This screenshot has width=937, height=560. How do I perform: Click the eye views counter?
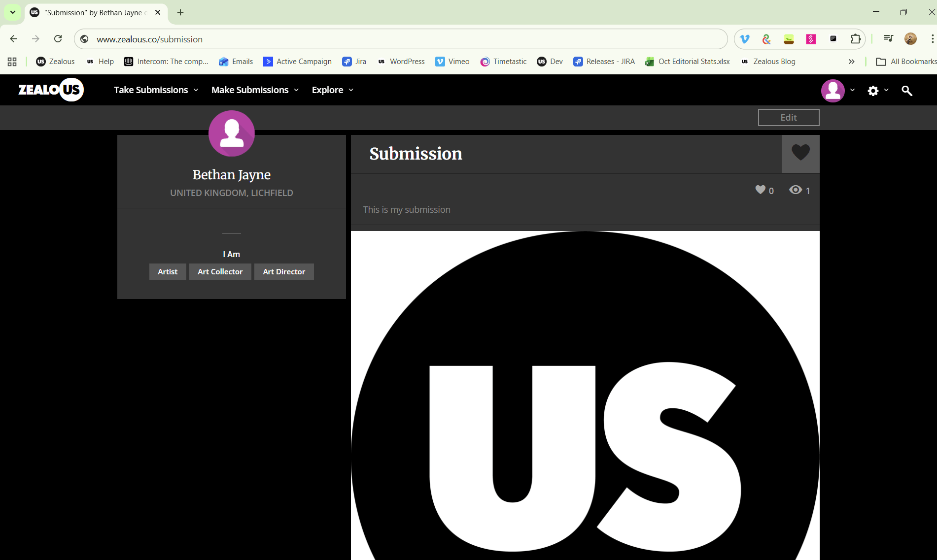(799, 190)
